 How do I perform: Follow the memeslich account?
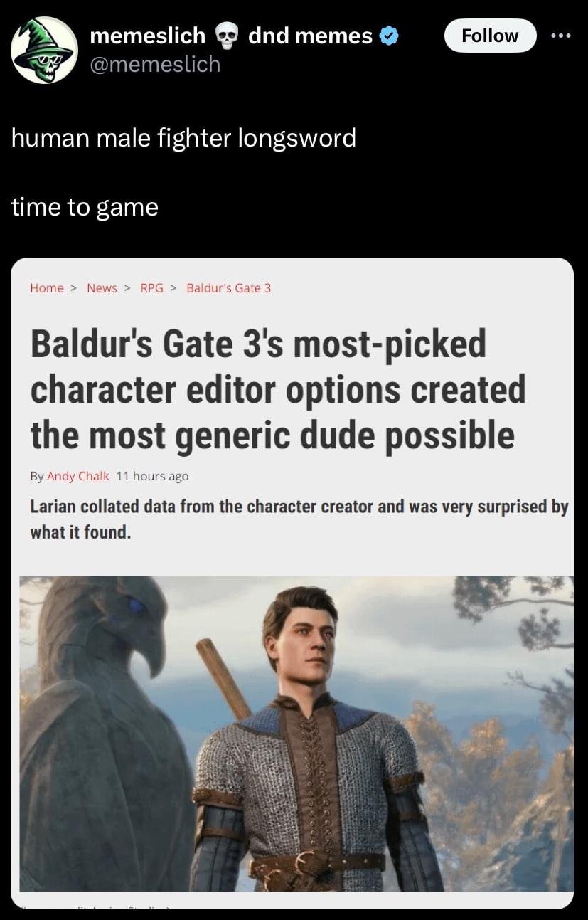pos(490,36)
